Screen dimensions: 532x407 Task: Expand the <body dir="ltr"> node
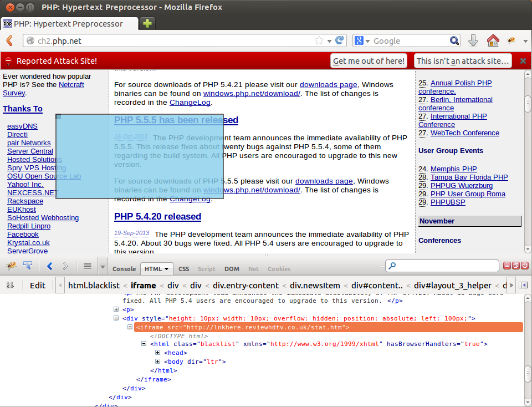[158, 362]
